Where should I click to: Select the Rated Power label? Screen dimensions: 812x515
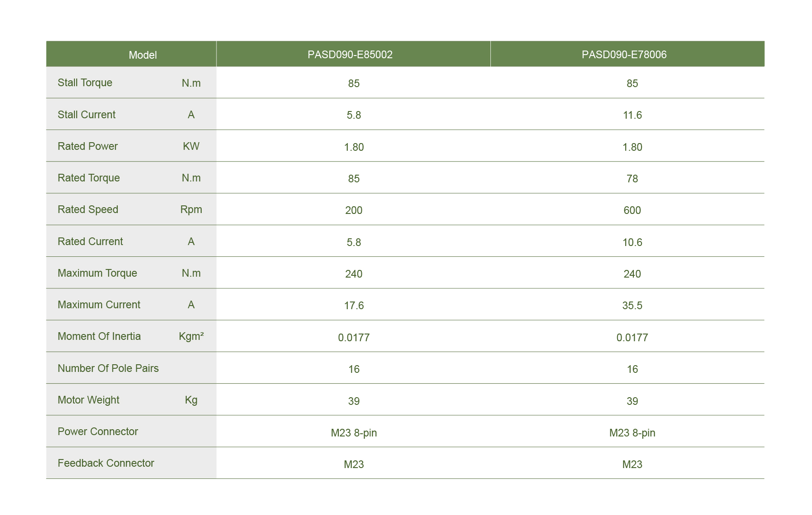(88, 146)
